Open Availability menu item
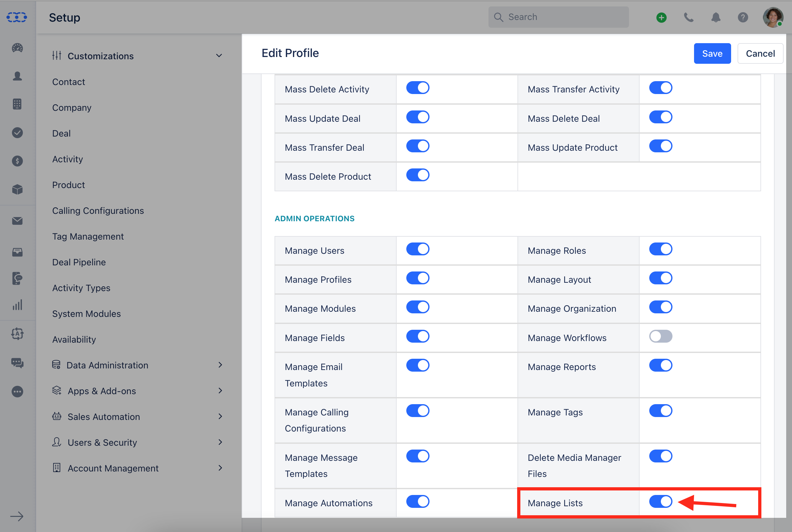The height and width of the screenshot is (532, 792). [74, 340]
